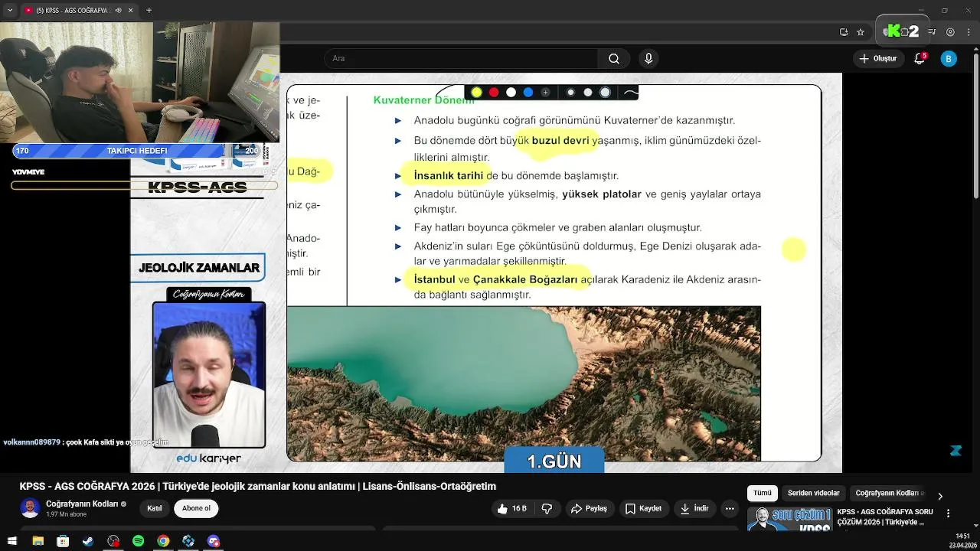Screen dimensions: 980x551
Task: Open the Oluştur create menu
Action: 878,59
